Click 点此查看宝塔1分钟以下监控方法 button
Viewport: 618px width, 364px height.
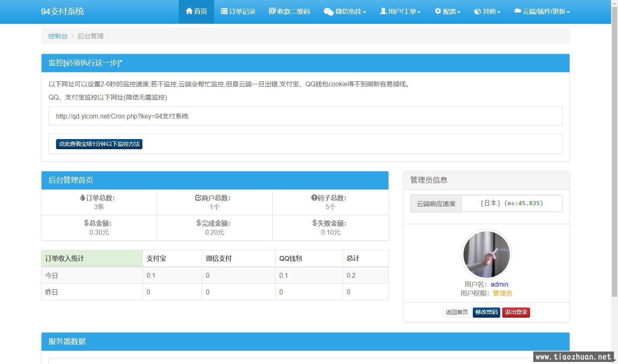click(99, 144)
